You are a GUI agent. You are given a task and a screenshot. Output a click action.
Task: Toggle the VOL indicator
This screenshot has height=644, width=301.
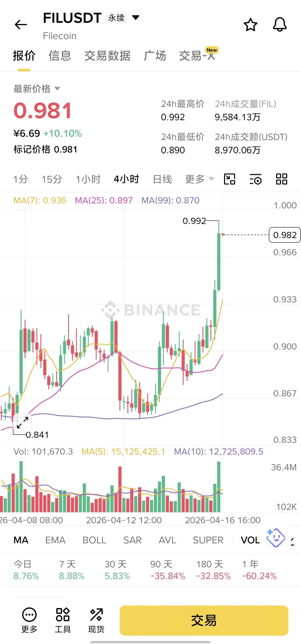[250, 540]
